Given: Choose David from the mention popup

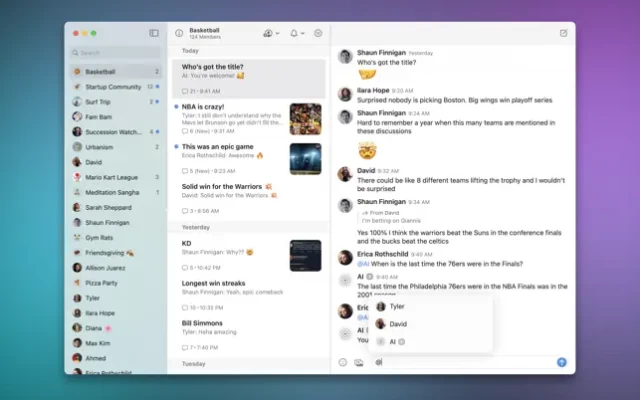Looking at the screenshot, I should (397, 324).
